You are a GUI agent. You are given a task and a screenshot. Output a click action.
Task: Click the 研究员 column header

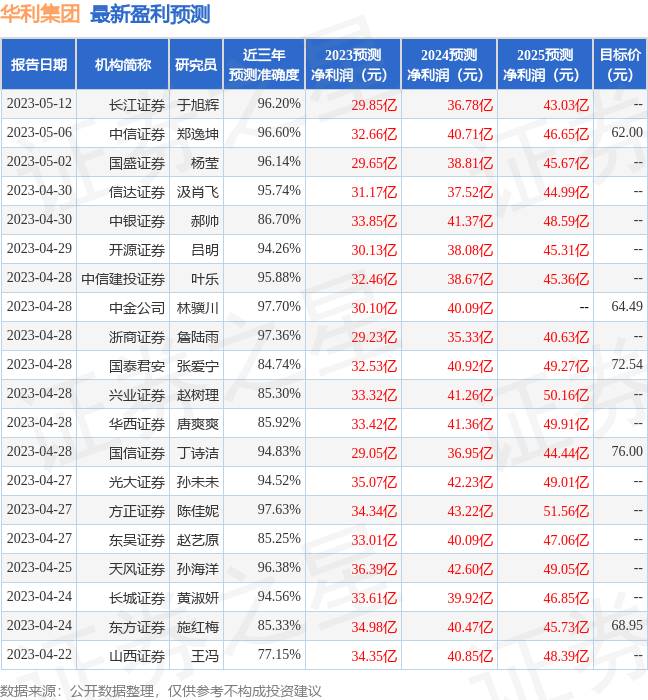coord(196,64)
